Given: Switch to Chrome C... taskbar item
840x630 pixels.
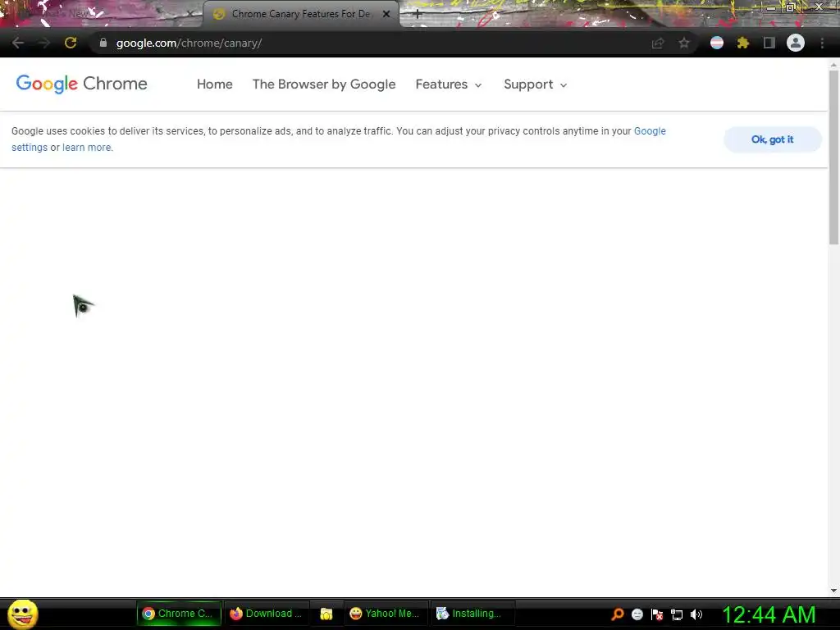Looking at the screenshot, I should coord(179,614).
